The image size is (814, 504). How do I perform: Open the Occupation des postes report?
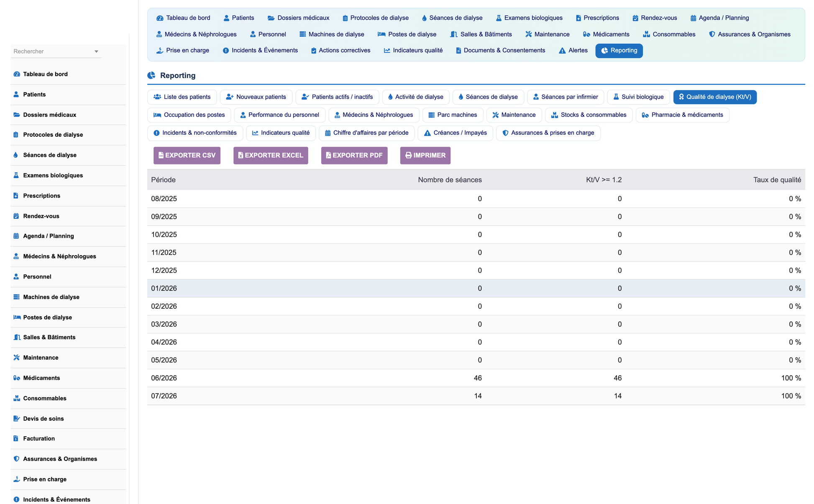[x=189, y=115]
